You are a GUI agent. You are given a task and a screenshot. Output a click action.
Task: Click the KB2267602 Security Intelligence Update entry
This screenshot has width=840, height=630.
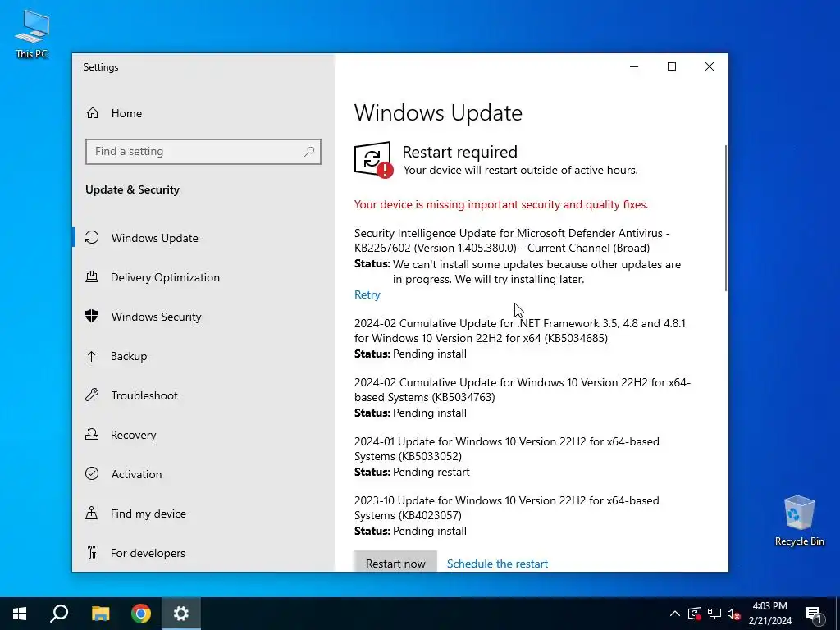(x=512, y=240)
